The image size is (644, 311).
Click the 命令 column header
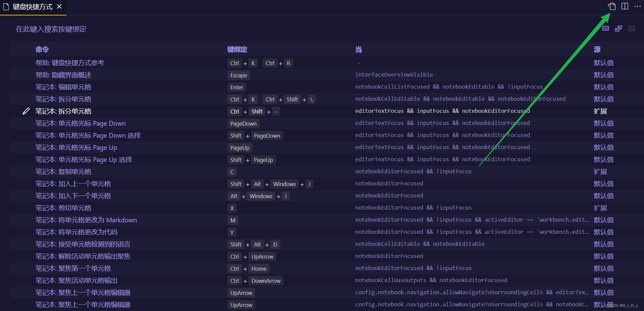(x=42, y=49)
